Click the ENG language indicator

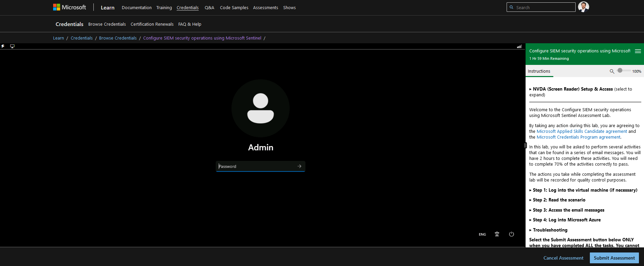[x=482, y=234]
